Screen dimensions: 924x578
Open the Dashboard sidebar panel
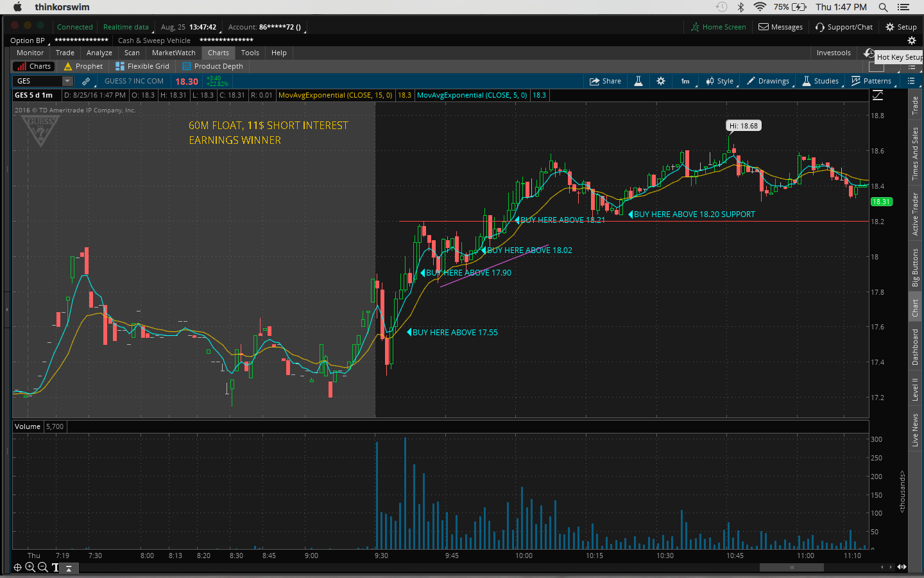(x=915, y=347)
